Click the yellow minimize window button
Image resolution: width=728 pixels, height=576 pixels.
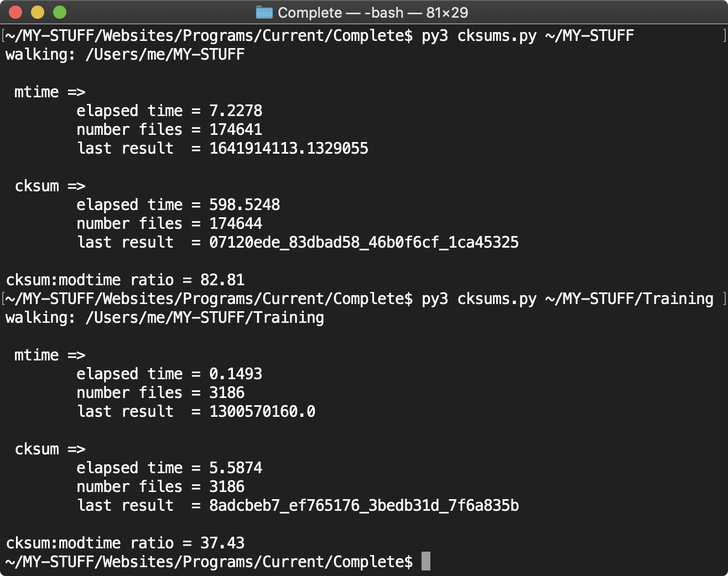[38, 12]
